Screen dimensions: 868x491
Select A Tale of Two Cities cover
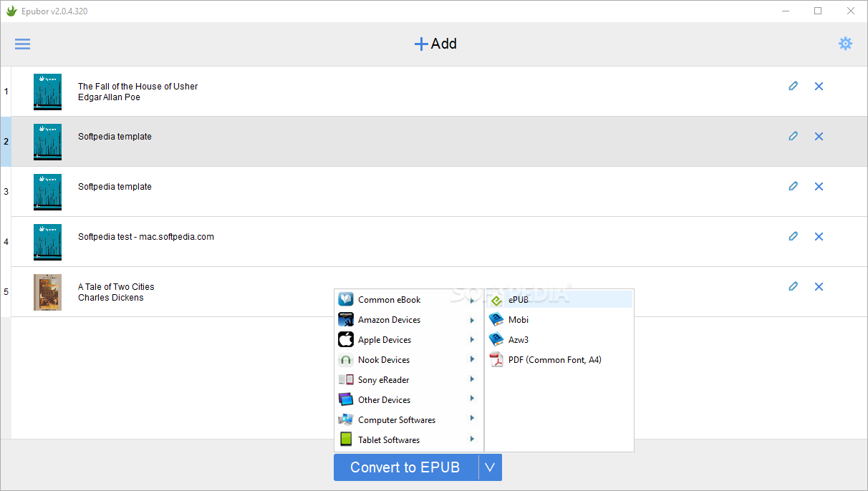coord(47,292)
